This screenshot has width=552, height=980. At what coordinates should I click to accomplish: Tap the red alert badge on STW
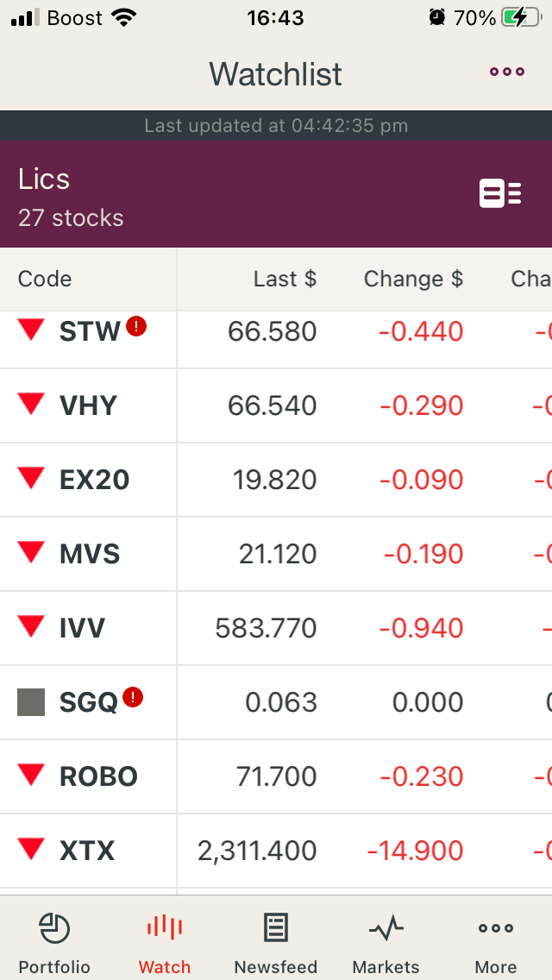[x=136, y=326]
